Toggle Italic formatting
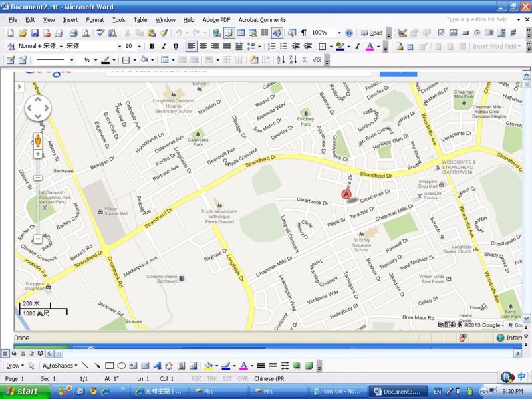 (164, 47)
